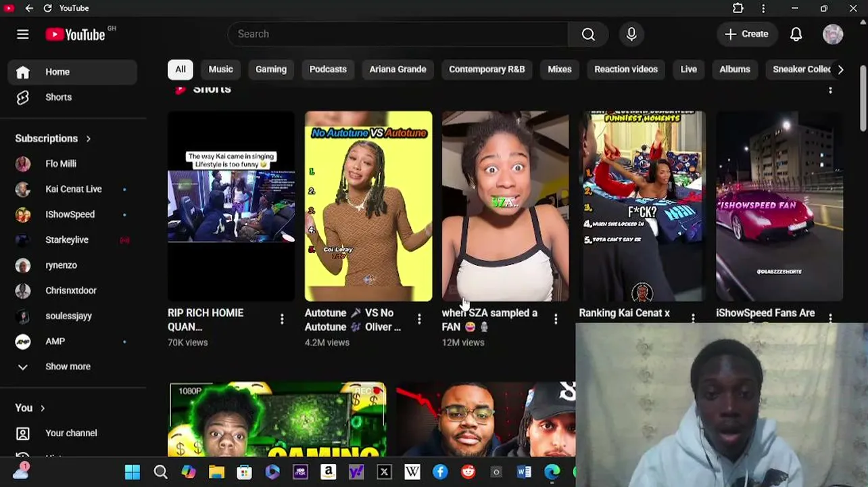This screenshot has width=868, height=487.
Task: Play the Autotune VS No Autotune short
Action: tap(368, 206)
